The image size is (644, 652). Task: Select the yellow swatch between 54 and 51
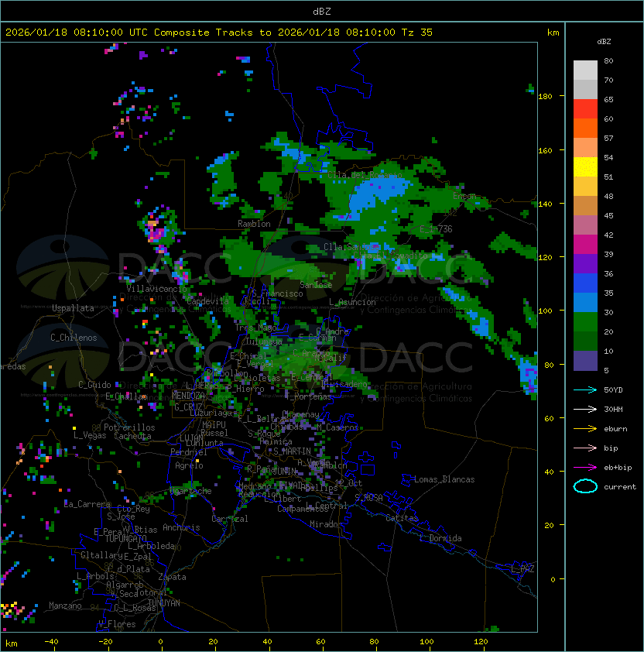pyautogui.click(x=585, y=167)
